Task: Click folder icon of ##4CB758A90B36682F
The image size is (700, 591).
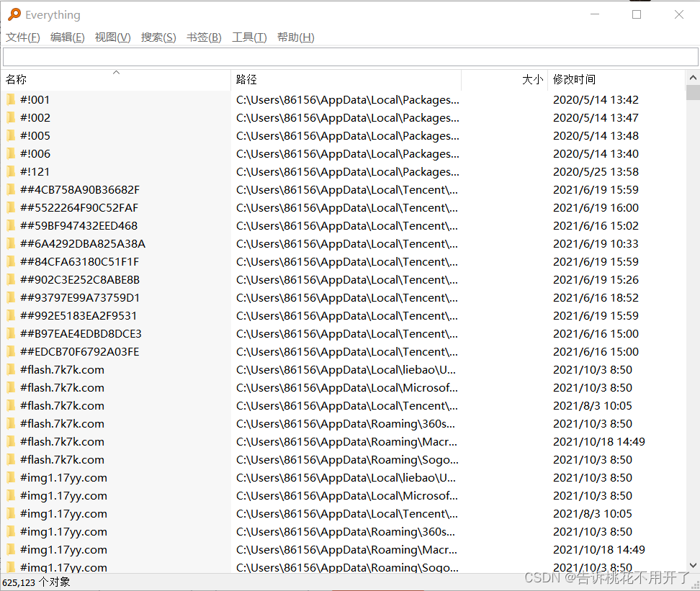Action: [11, 190]
